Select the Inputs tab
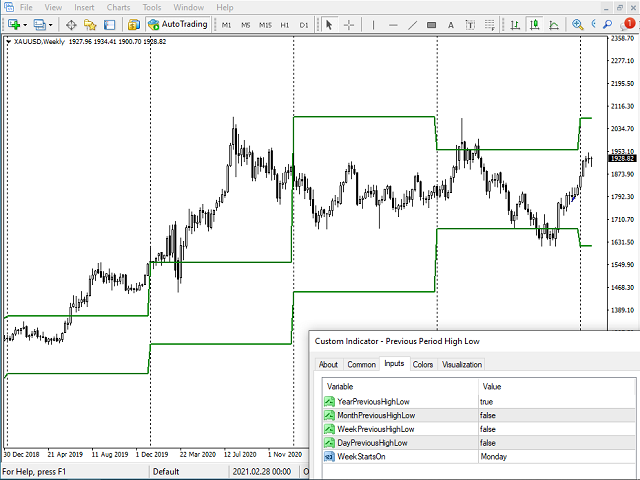Viewport: 640px width, 480px height. pyautogui.click(x=394, y=363)
